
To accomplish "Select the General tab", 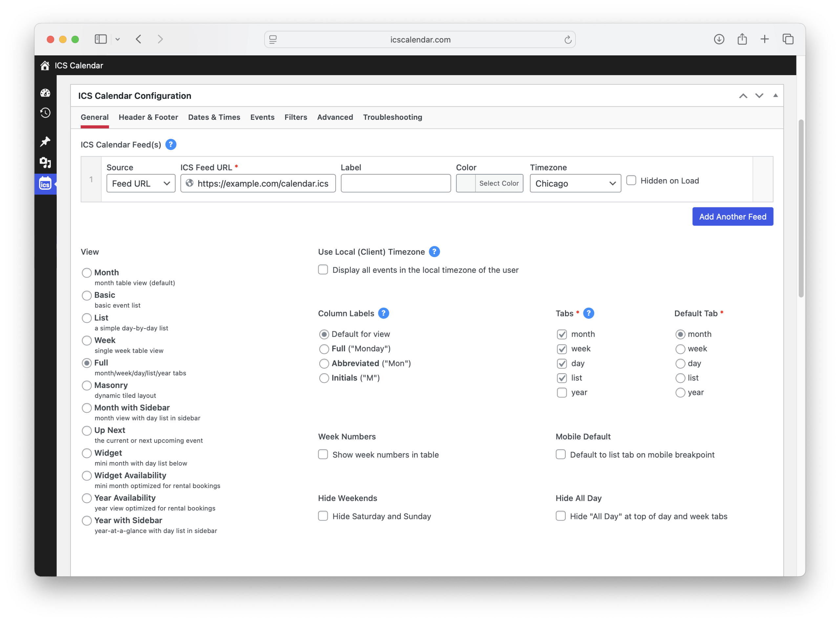I will pyautogui.click(x=94, y=117).
